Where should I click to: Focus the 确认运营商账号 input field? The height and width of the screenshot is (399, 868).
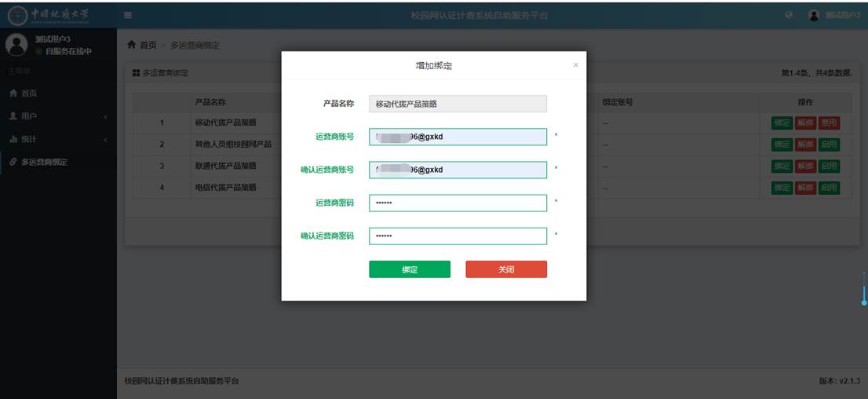coord(458,170)
